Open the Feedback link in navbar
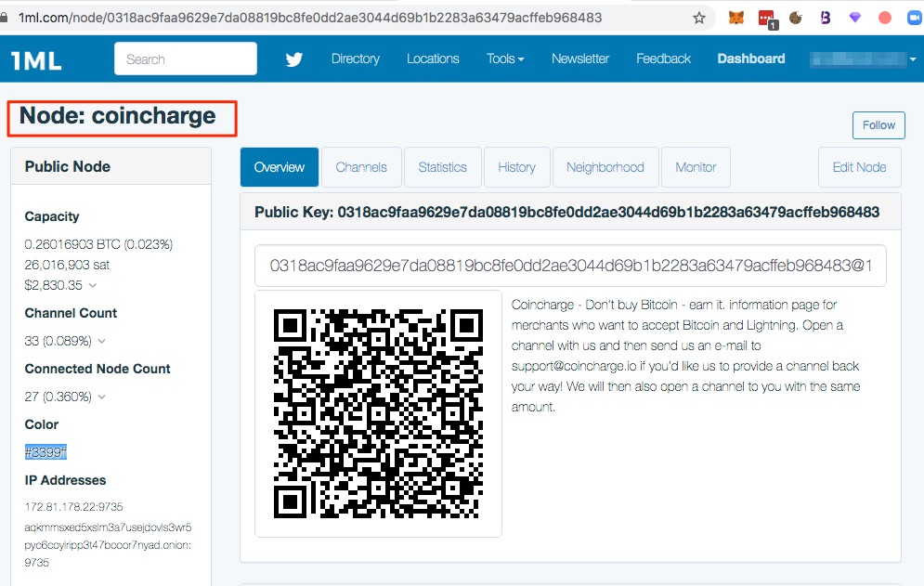This screenshot has height=586, width=924. (x=663, y=59)
